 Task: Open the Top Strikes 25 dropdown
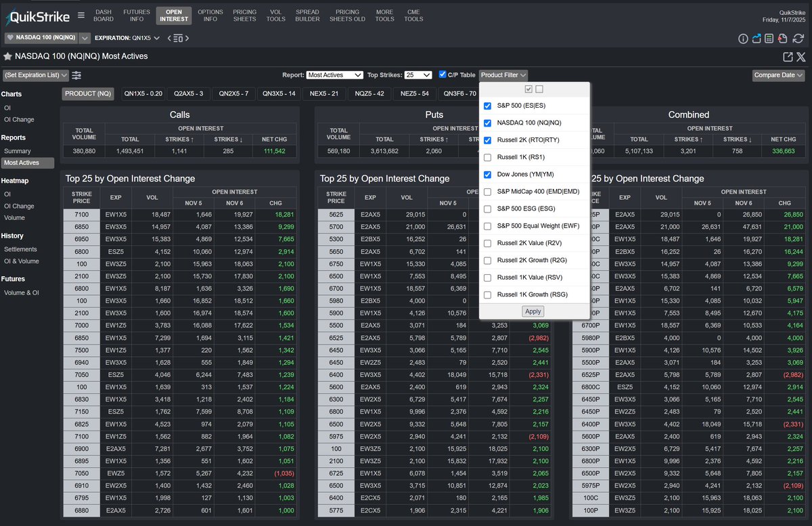pos(418,75)
